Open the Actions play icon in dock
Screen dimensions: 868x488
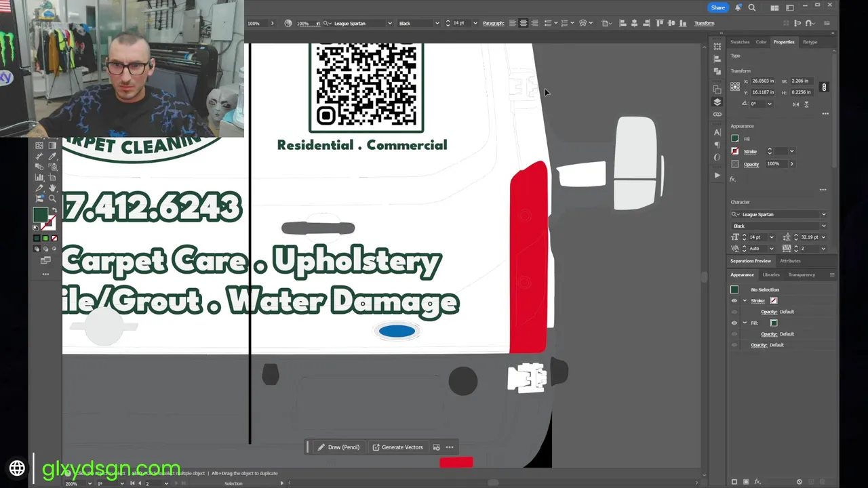point(717,175)
